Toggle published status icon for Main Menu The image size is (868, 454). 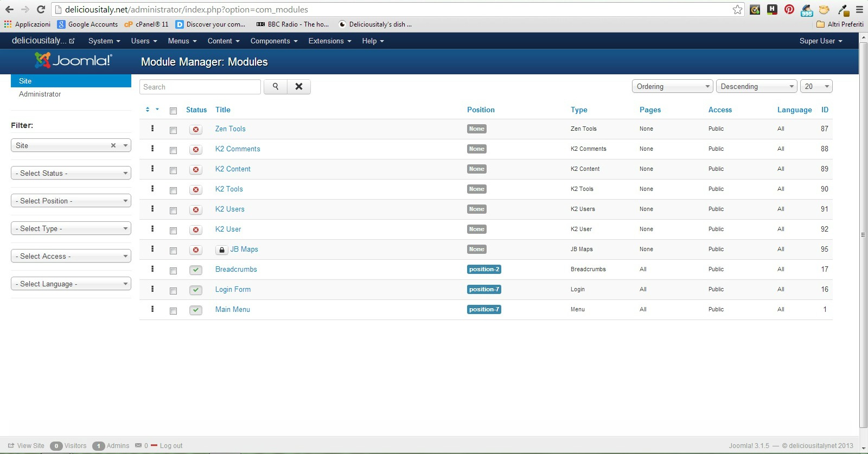(196, 310)
